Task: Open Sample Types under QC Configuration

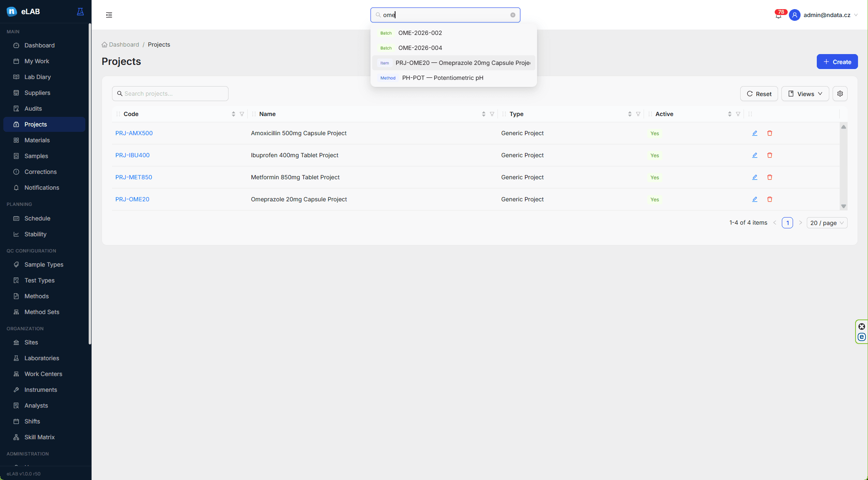Action: (44, 265)
